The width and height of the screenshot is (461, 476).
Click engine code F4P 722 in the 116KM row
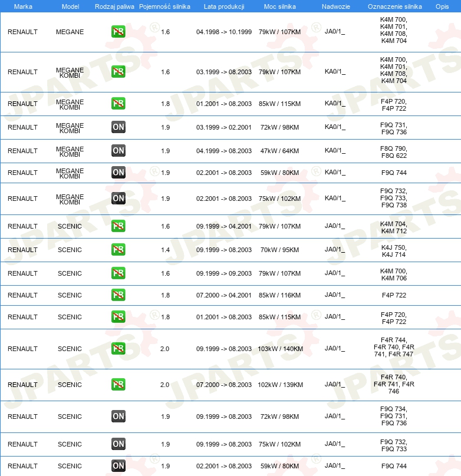(x=394, y=295)
